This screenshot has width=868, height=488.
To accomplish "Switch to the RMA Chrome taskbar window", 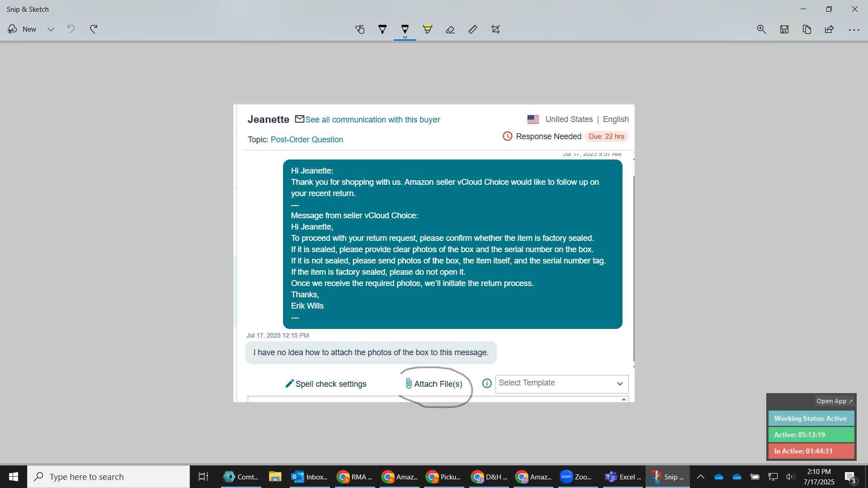I will click(x=355, y=477).
